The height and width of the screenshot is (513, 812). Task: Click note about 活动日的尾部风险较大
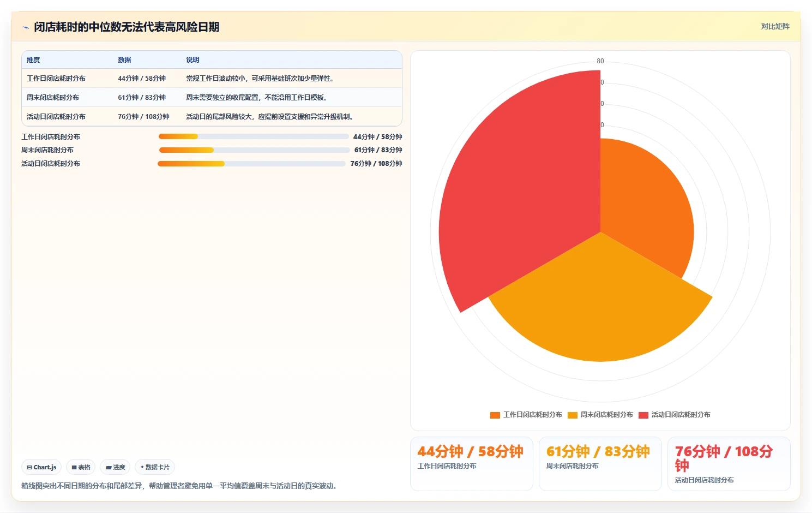269,117
